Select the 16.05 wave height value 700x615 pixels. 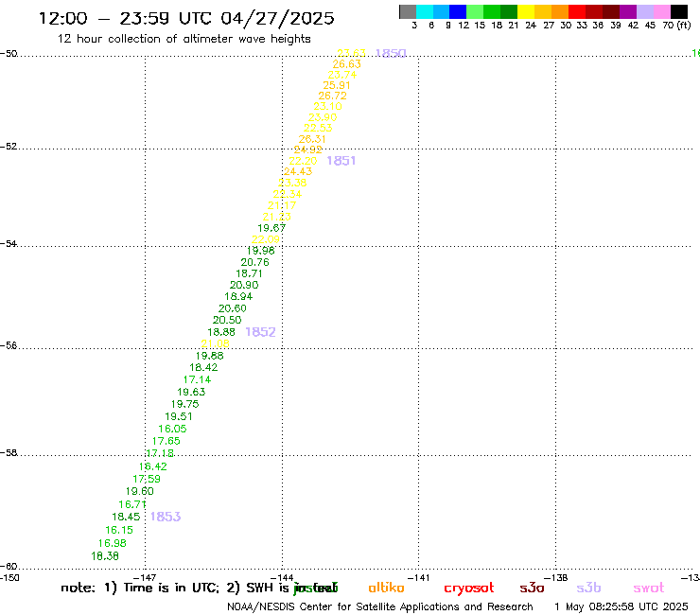coord(173,429)
